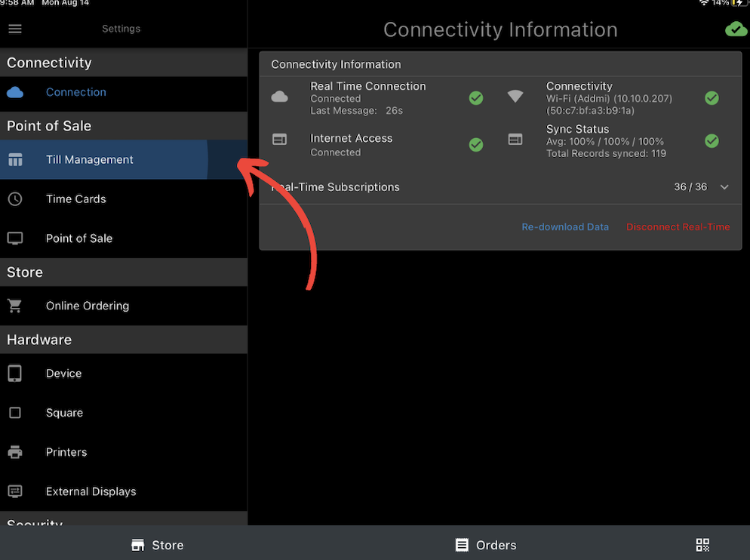Viewport: 750px width, 560px height.
Task: Click Avg: 100% / 100% / 100% text
Action: pos(605,142)
